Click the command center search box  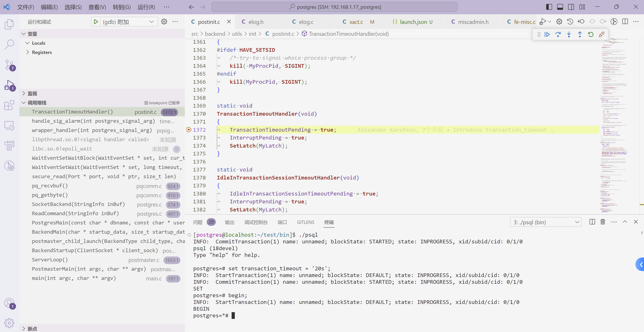click(x=334, y=7)
